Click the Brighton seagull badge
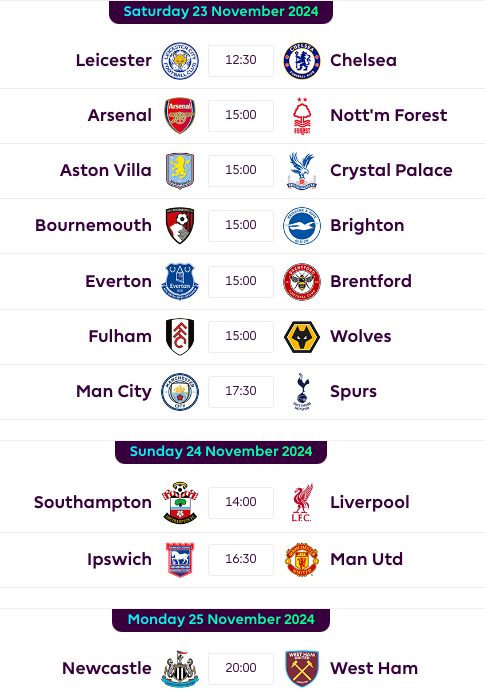Image resolution: width=485 pixels, height=695 pixels. 302,226
